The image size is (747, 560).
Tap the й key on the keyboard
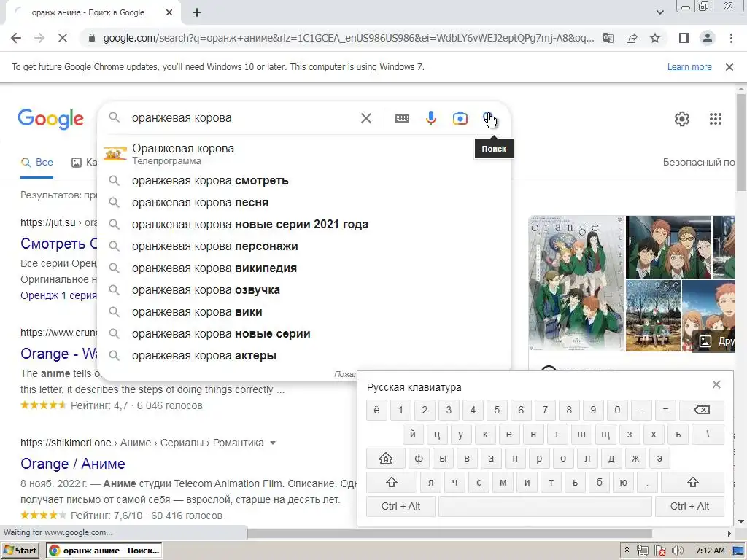(413, 435)
